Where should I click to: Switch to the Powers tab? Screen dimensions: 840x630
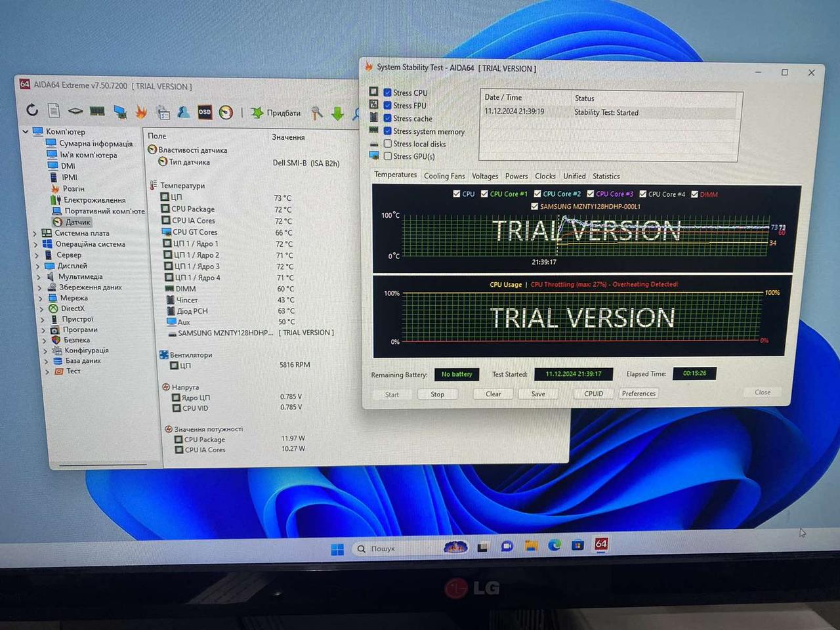[516, 176]
